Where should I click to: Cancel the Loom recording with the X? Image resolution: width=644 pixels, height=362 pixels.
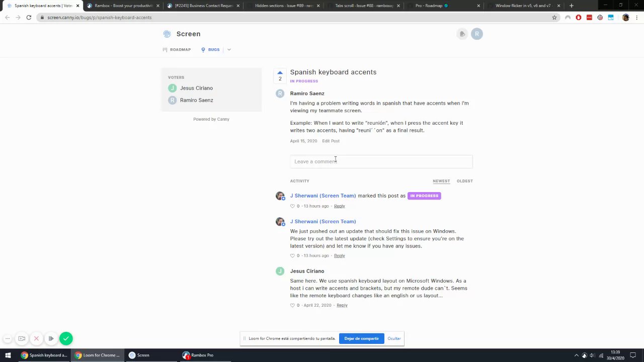(x=36, y=339)
